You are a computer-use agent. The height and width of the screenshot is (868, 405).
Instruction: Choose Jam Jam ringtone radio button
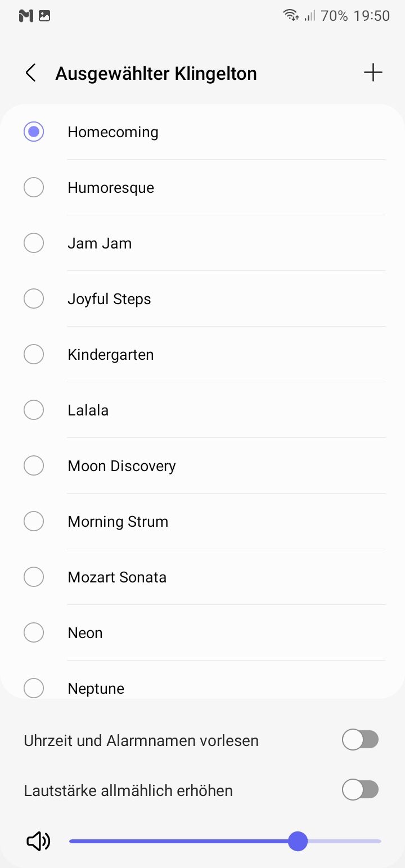34,243
